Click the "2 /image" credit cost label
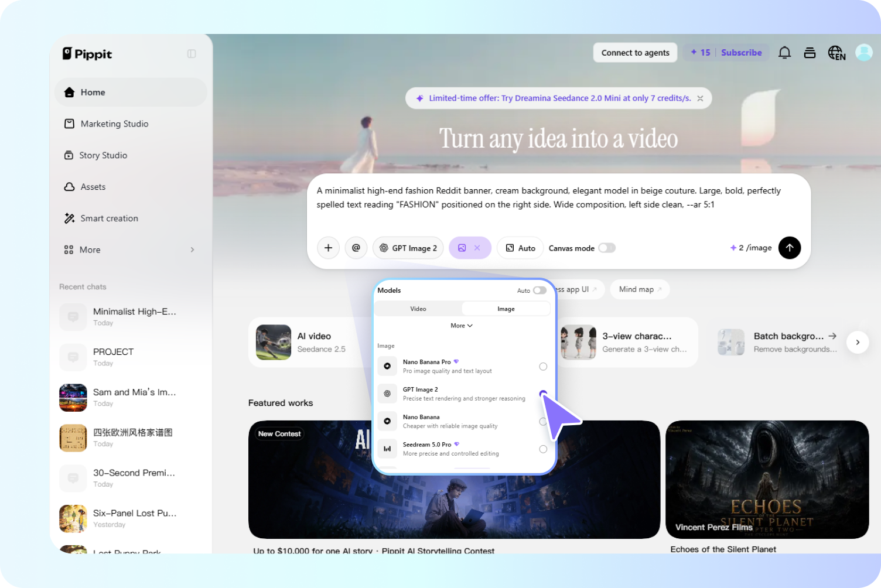 pos(751,248)
